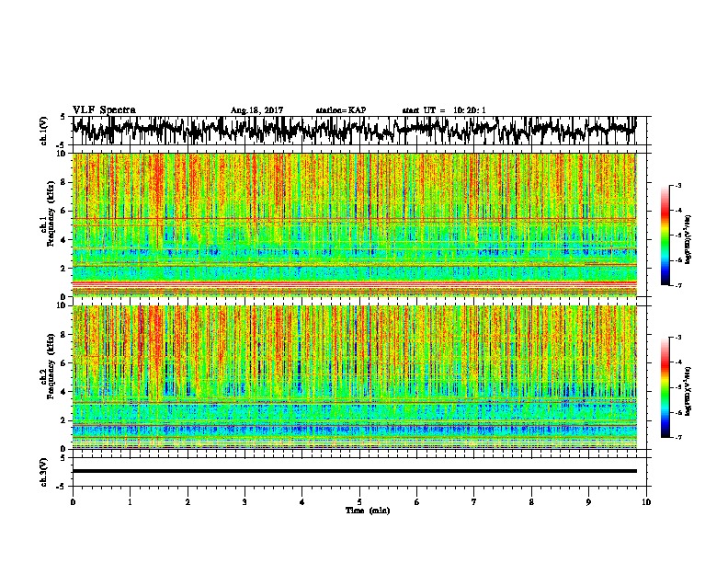
Task: Click the time axis tick label '3'
Action: pos(245,501)
